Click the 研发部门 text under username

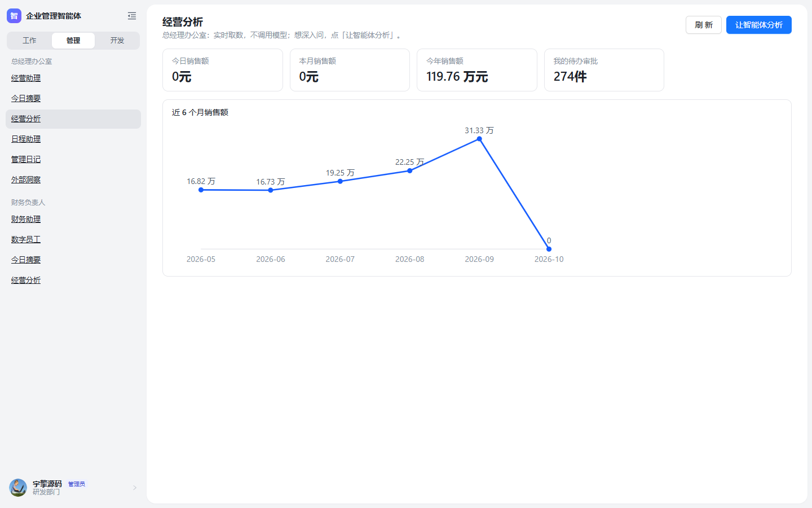(46, 492)
